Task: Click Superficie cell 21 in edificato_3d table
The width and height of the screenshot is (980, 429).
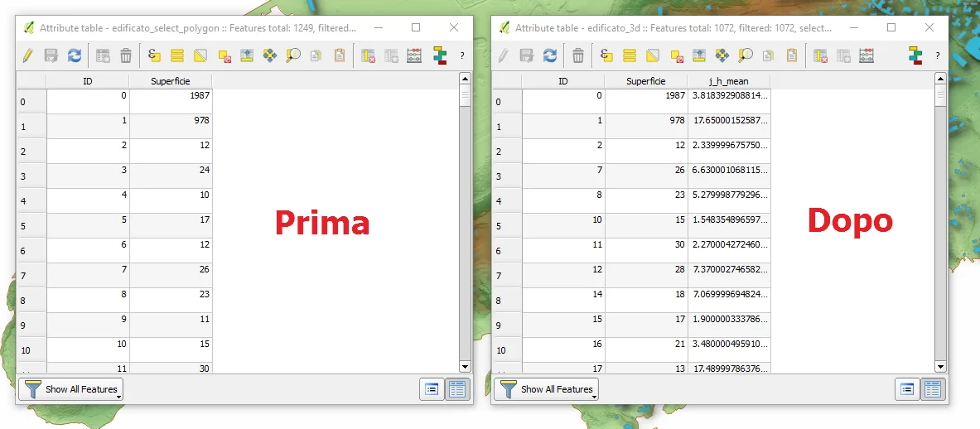Action: 646,350
